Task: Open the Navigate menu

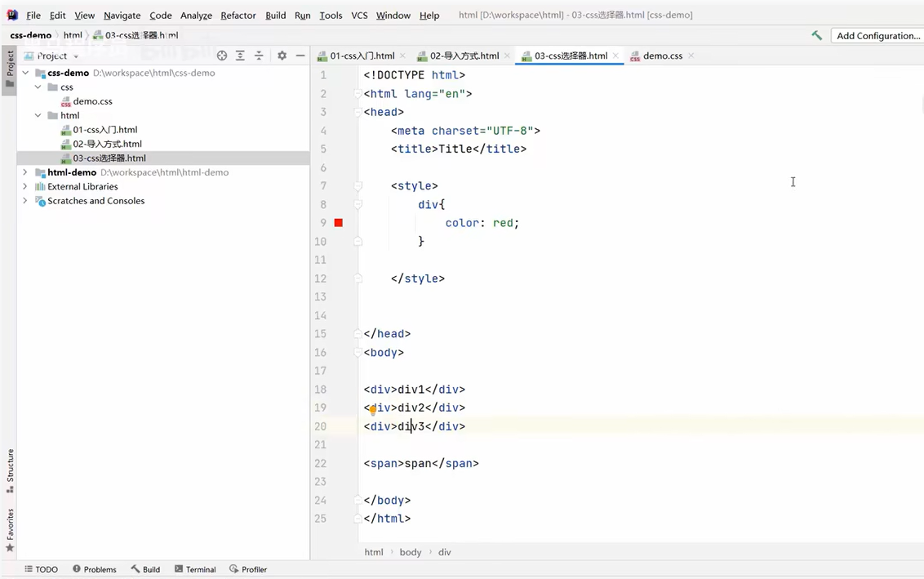Action: [122, 16]
